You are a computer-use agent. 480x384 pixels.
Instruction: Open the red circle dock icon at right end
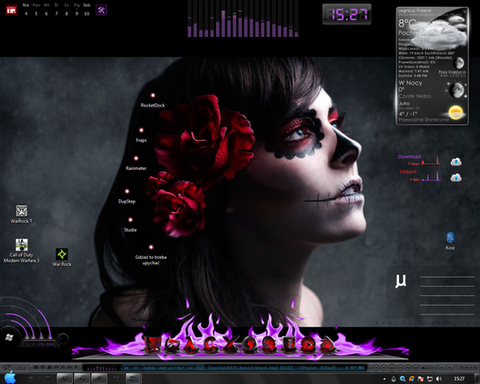tap(328, 345)
